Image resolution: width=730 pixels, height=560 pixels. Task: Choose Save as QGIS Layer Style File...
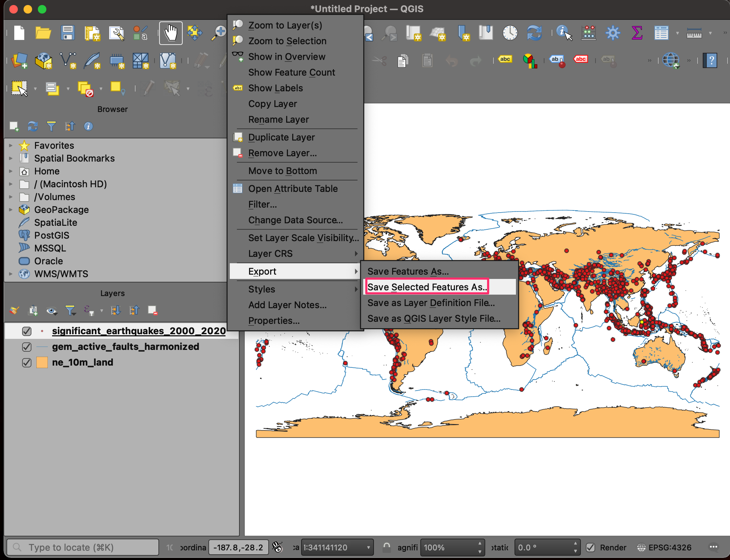click(439, 319)
